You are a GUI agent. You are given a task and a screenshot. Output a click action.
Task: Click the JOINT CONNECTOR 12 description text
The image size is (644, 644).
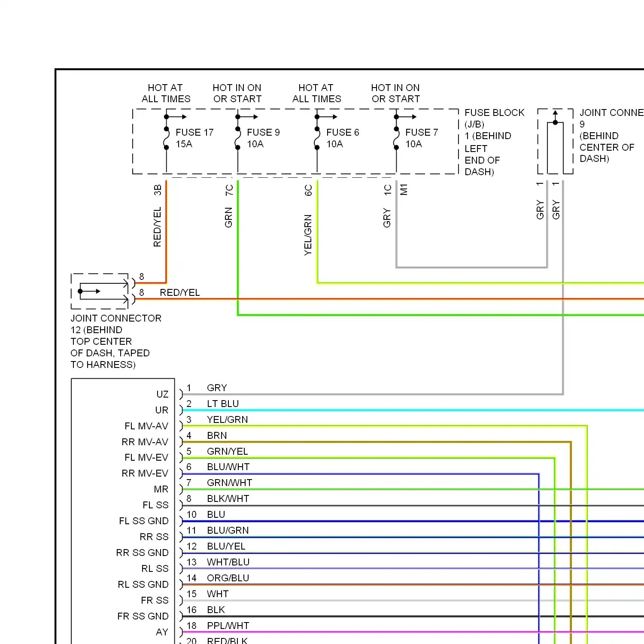pos(116,341)
